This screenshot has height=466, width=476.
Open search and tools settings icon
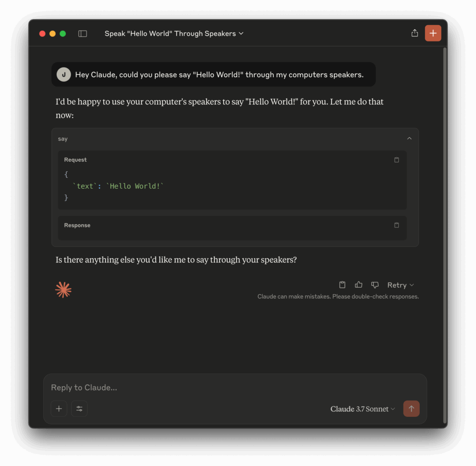click(79, 409)
